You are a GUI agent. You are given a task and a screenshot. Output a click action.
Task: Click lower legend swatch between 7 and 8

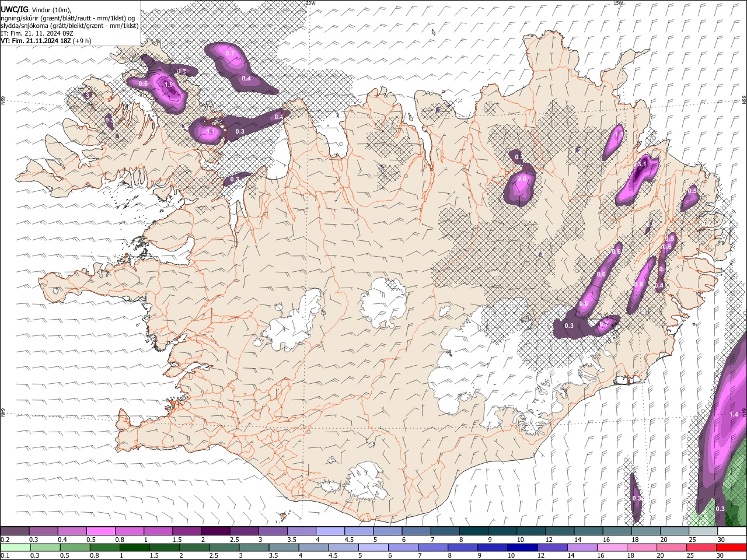coord(432,547)
